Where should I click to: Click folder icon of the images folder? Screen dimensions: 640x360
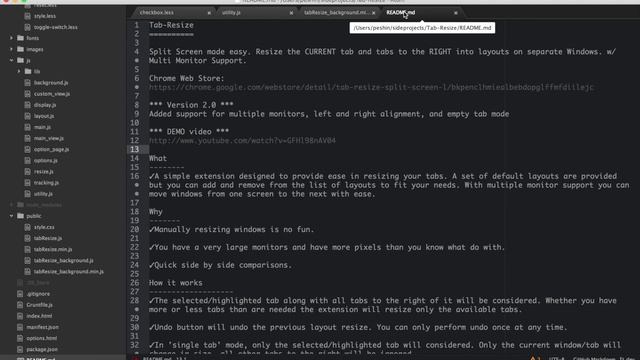click(x=20, y=49)
